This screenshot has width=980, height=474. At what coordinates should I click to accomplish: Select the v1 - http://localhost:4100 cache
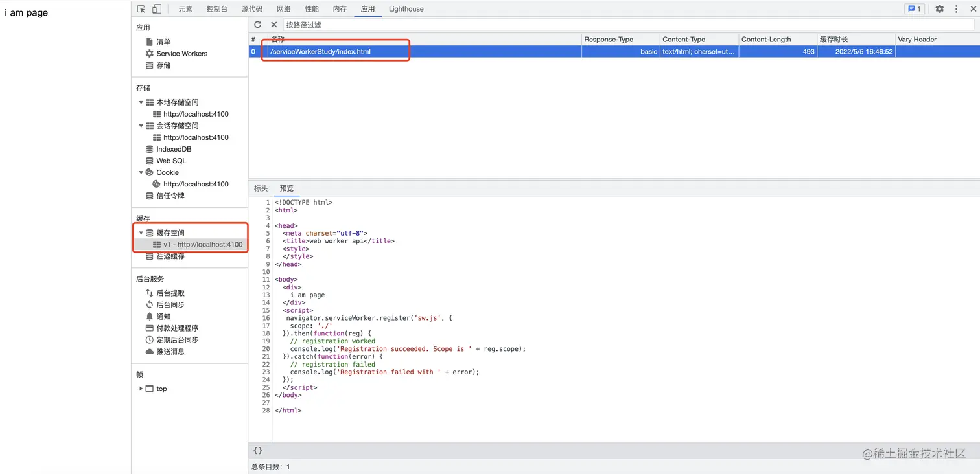[203, 245]
